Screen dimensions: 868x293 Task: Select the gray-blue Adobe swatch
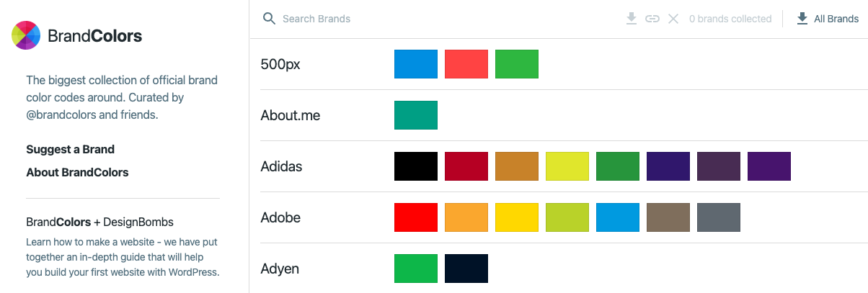pos(719,217)
